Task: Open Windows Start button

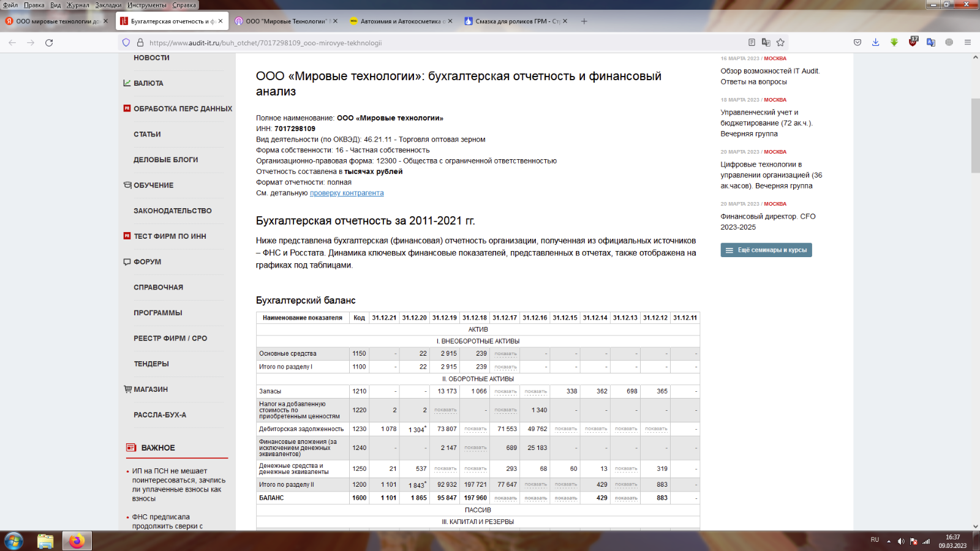Action: [x=13, y=541]
